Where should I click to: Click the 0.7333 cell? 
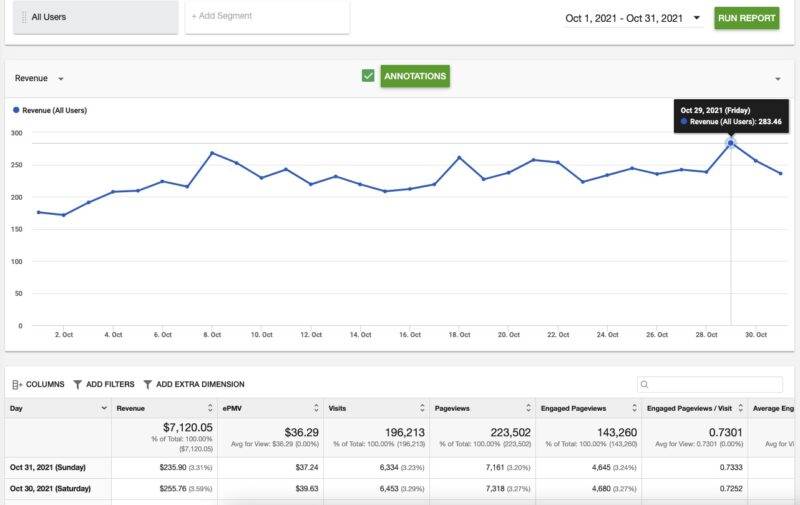(731, 467)
